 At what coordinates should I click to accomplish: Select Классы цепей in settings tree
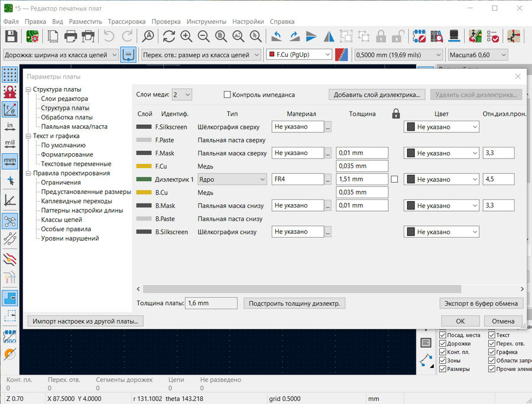[x=61, y=219]
